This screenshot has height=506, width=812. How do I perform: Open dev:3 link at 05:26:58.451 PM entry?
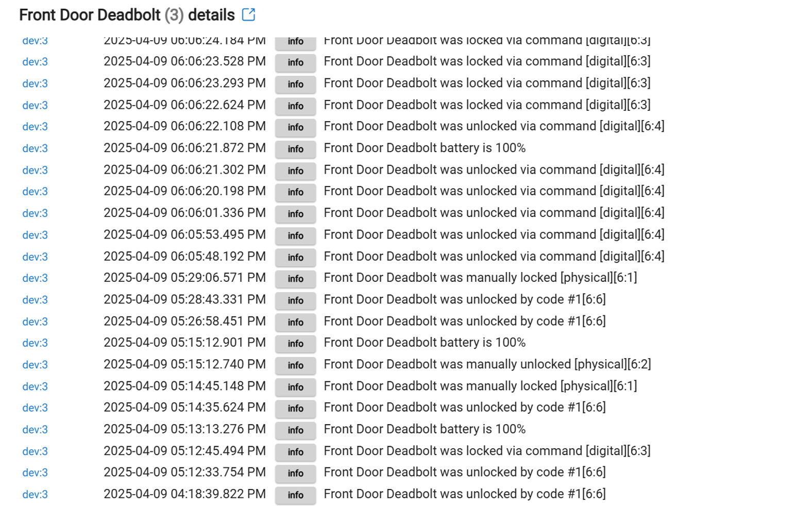(35, 322)
